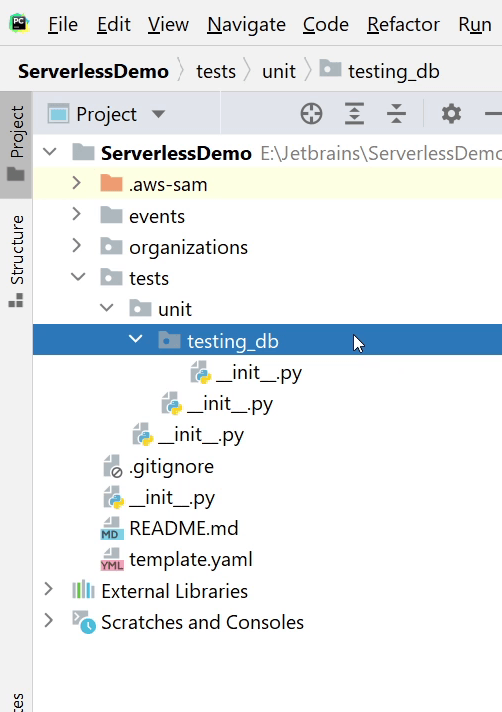The height and width of the screenshot is (712, 502).
Task: Click the locate file crosshair icon
Action: pos(311,114)
